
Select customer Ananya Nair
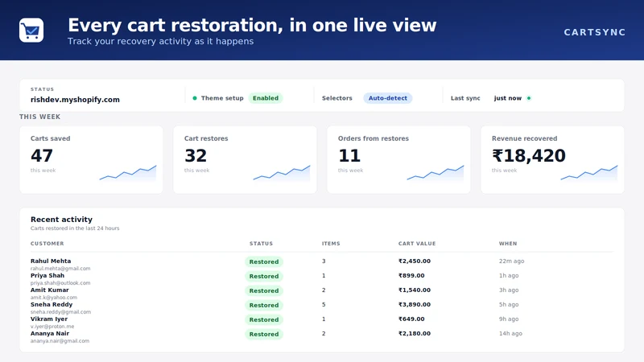pyautogui.click(x=50, y=333)
